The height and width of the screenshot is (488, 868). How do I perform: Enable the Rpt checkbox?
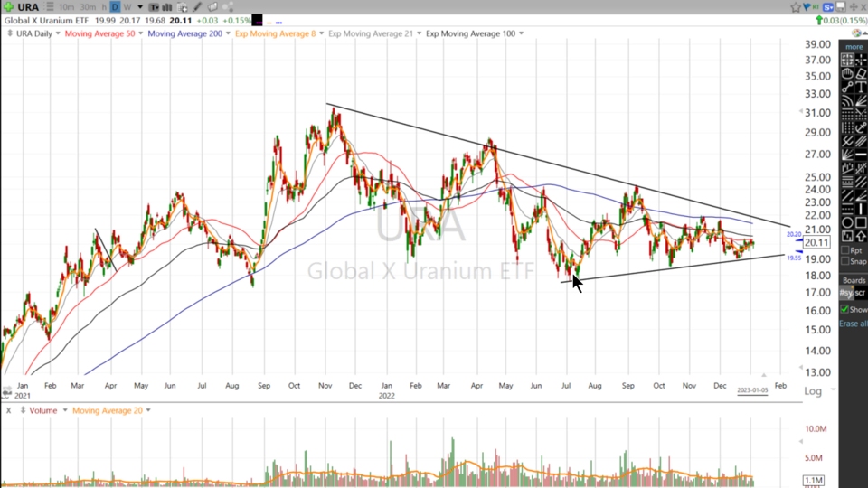click(844, 250)
